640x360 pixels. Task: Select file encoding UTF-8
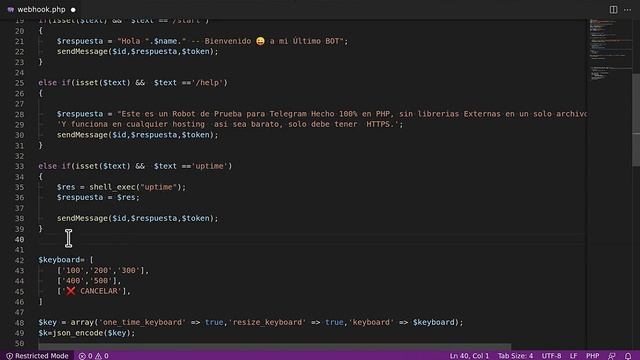pos(551,356)
